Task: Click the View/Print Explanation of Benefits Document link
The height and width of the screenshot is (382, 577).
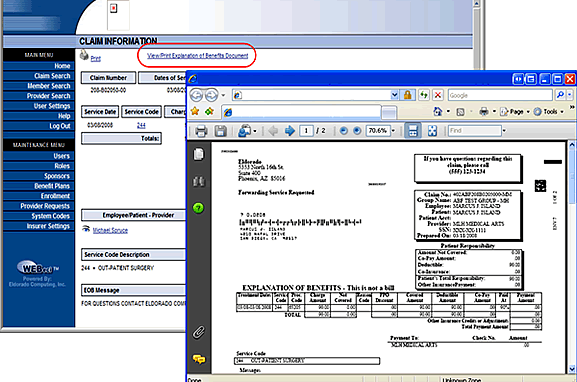Action: tap(198, 56)
